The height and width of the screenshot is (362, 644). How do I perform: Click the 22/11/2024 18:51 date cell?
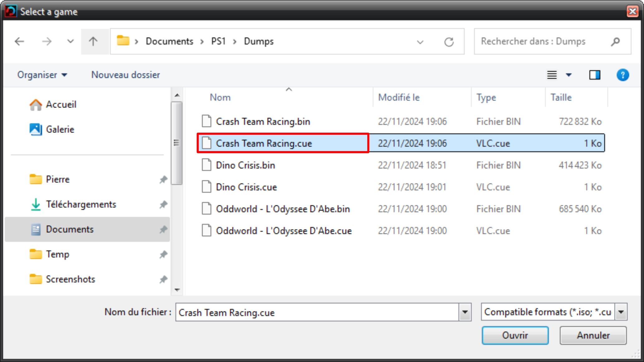click(412, 165)
